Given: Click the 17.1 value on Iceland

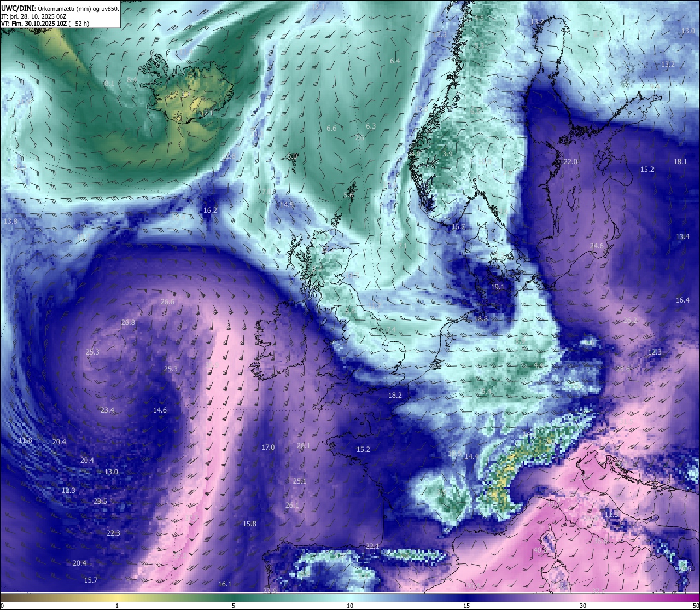Looking at the screenshot, I should [x=207, y=113].
